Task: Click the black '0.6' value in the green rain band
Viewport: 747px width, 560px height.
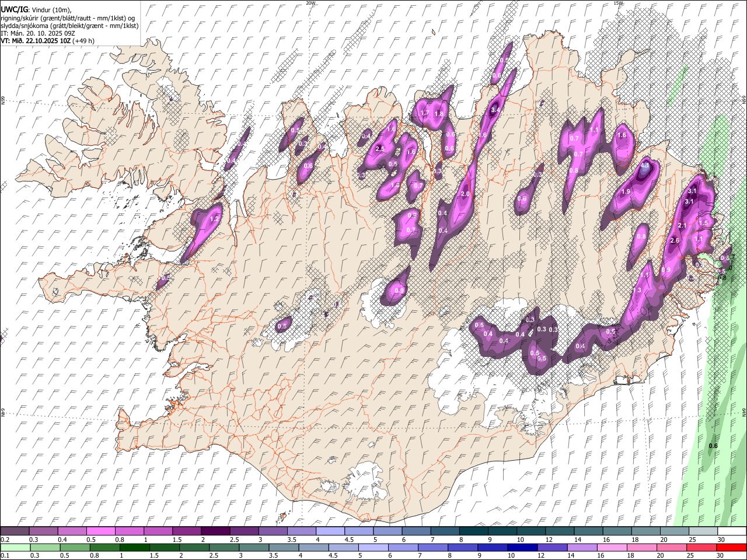Action: [x=713, y=446]
